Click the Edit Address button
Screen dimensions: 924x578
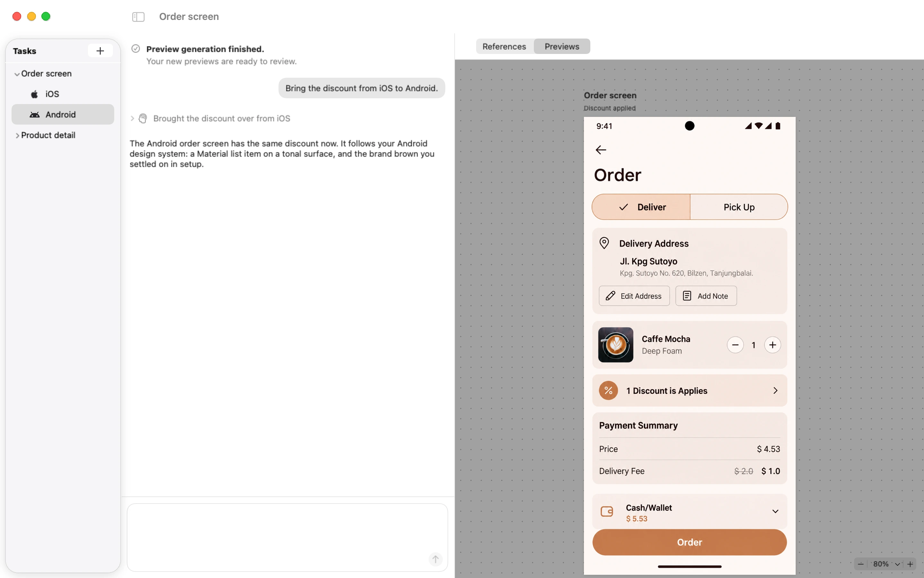click(x=634, y=296)
